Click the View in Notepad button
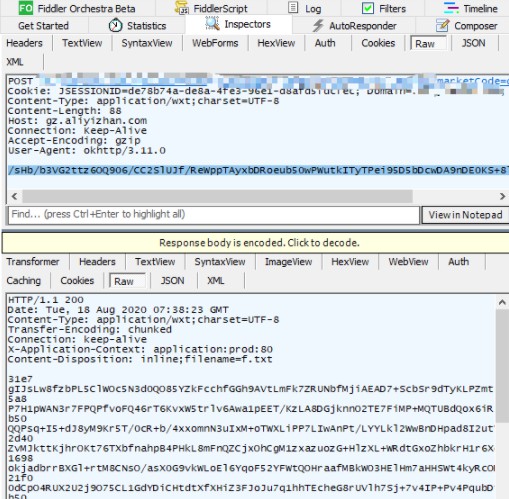Viewport: 509px width, 499px height. [465, 215]
